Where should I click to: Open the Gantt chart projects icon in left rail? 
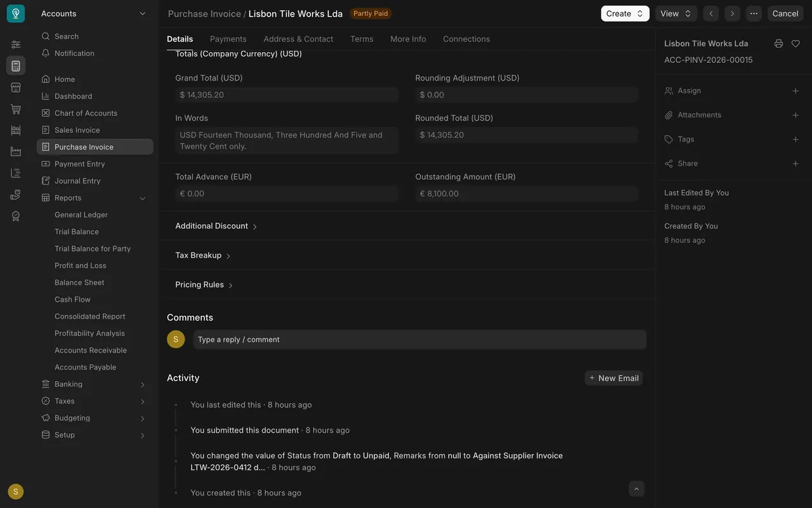[x=16, y=173]
